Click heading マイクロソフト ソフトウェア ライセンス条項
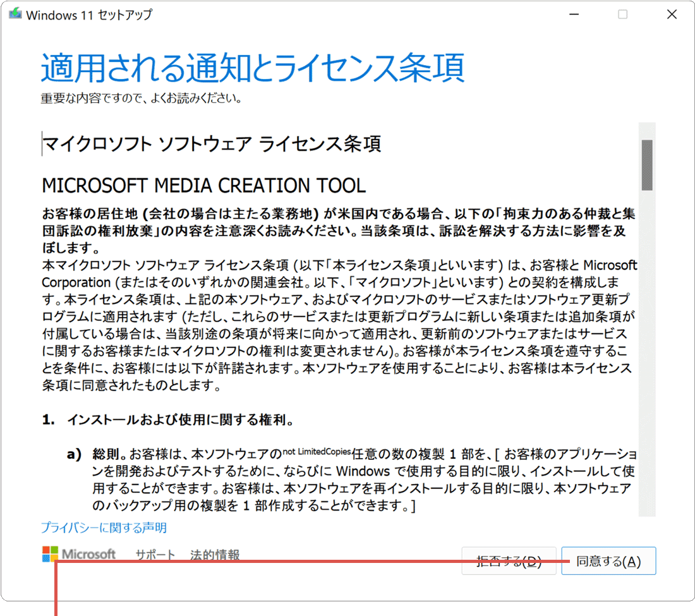 (212, 144)
